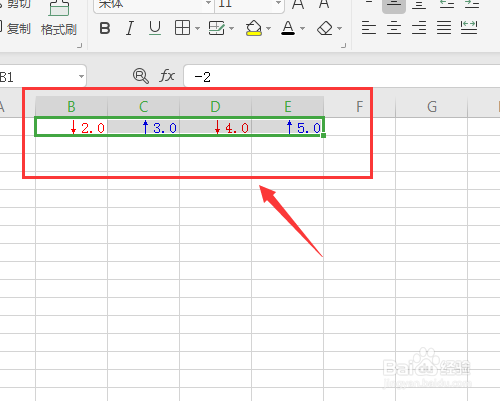Viewport: 500px width, 401px height.
Task: Open font size dropdown arrow
Action: point(278,3)
